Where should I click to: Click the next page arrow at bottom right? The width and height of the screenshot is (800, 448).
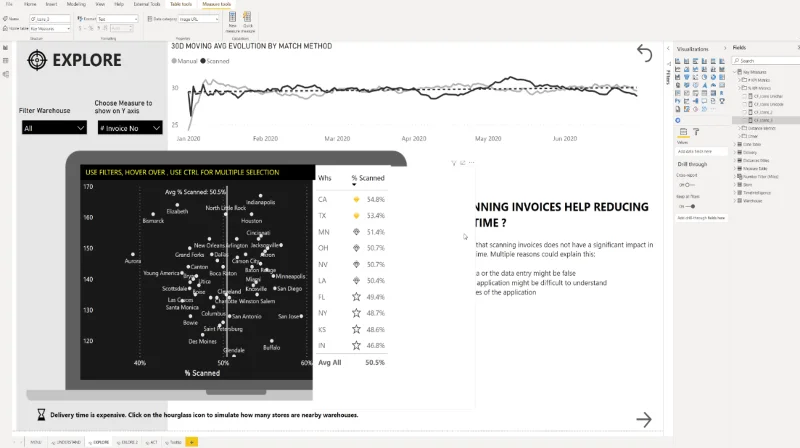tap(644, 419)
